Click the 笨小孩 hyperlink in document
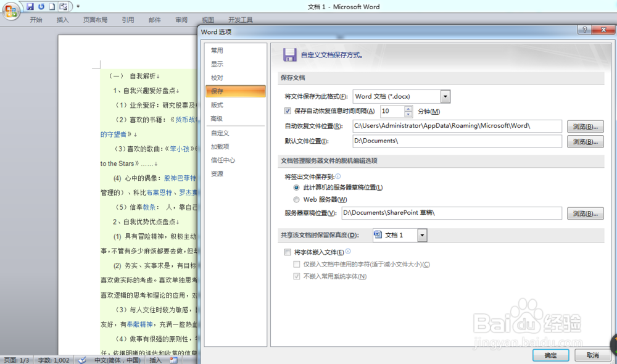The height and width of the screenshot is (364, 617). click(180, 149)
